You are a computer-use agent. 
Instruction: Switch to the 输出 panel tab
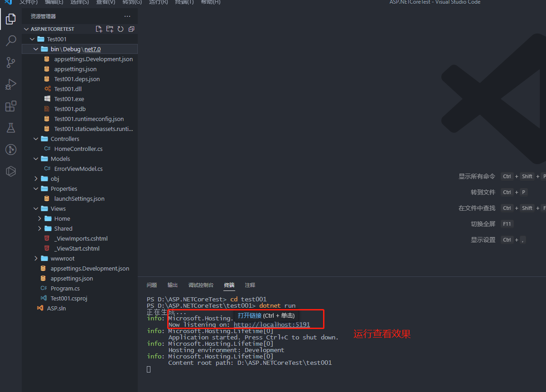173,285
